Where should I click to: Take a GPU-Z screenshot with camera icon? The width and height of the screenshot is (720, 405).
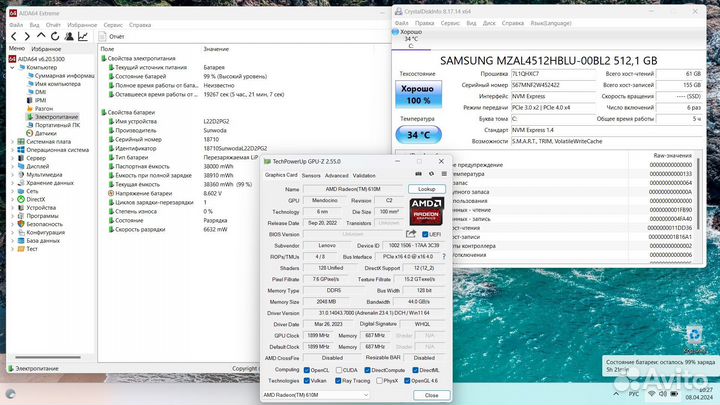(418, 174)
